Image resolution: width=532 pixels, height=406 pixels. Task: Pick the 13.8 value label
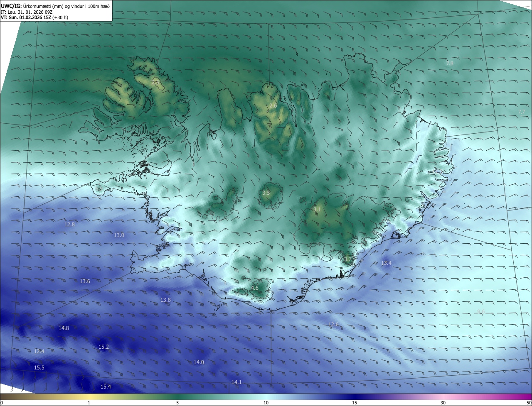pos(165,300)
